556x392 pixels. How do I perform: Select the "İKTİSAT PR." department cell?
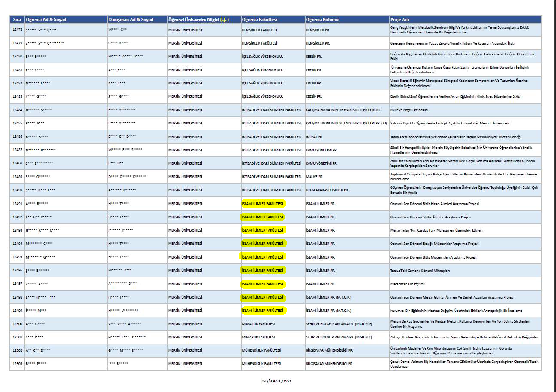(314, 137)
